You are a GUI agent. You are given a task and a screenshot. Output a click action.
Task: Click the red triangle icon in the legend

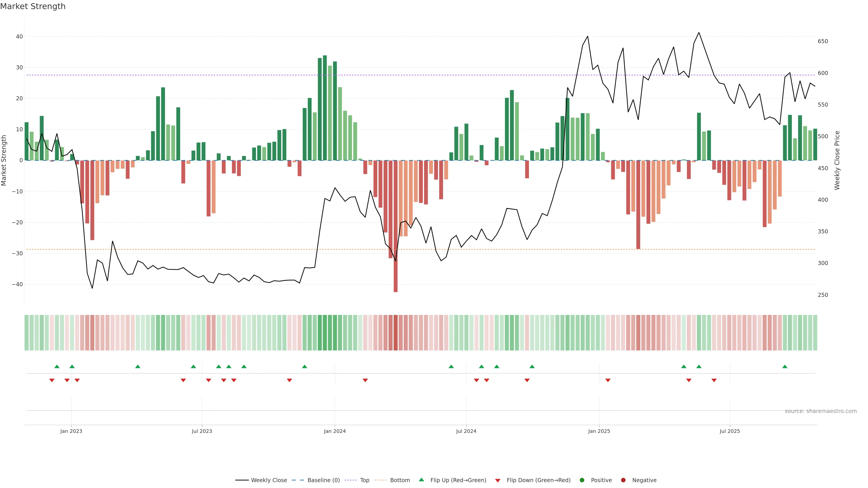tap(498, 481)
